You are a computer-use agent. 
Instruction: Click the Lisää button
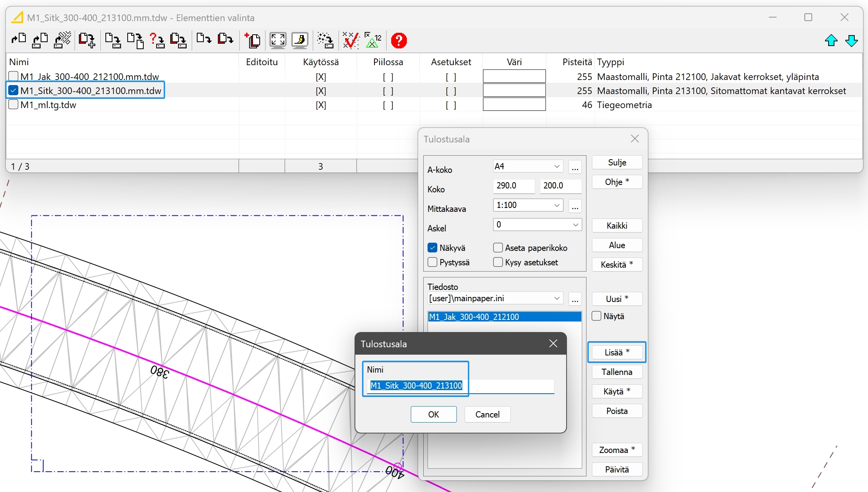(x=617, y=352)
